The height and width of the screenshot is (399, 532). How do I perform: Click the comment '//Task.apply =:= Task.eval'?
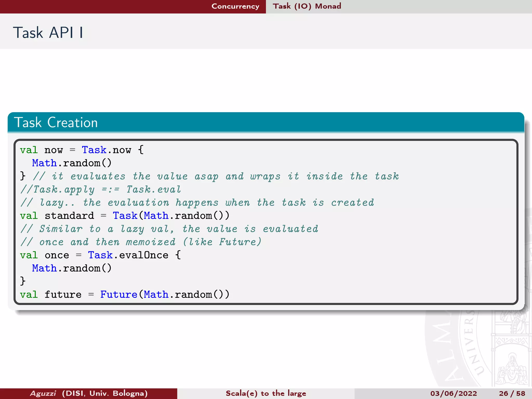(101, 190)
